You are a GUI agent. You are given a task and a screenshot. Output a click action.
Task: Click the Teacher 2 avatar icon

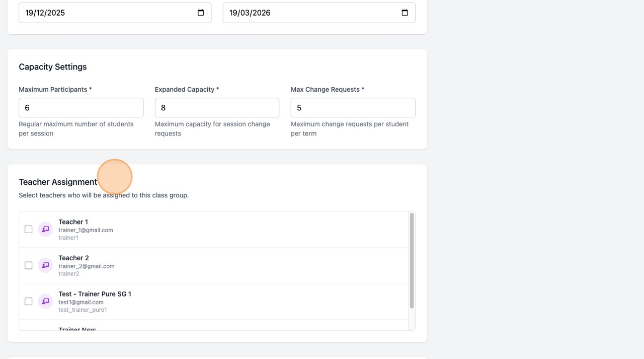pyautogui.click(x=45, y=265)
